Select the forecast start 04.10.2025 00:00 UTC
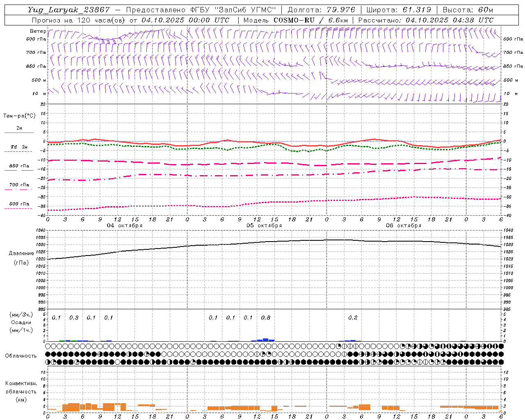The height and width of the screenshot is (420, 525). (x=186, y=20)
